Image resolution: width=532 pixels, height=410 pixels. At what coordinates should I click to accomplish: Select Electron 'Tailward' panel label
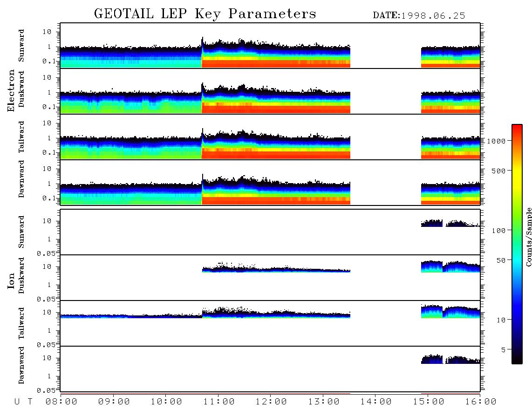(x=21, y=137)
